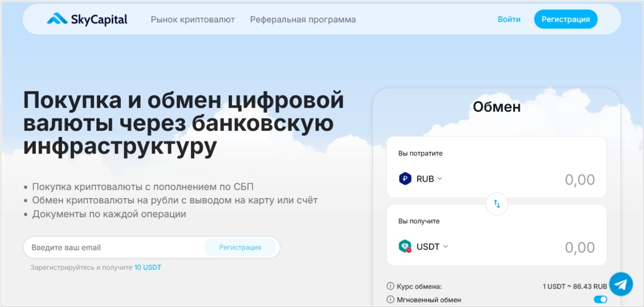The width and height of the screenshot is (644, 307).
Task: Click the SkyCapital logo
Action: 87,20
